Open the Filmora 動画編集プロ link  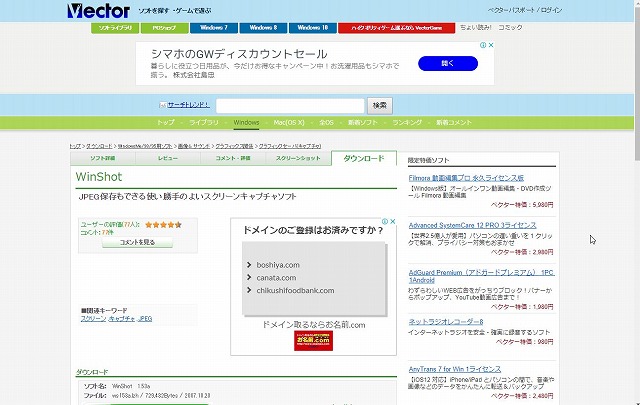point(466,178)
